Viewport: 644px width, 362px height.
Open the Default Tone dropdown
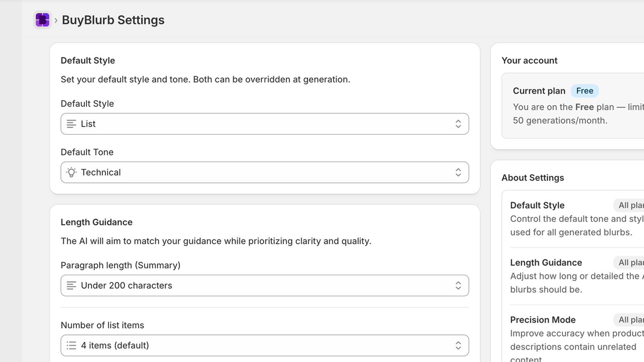(x=264, y=172)
